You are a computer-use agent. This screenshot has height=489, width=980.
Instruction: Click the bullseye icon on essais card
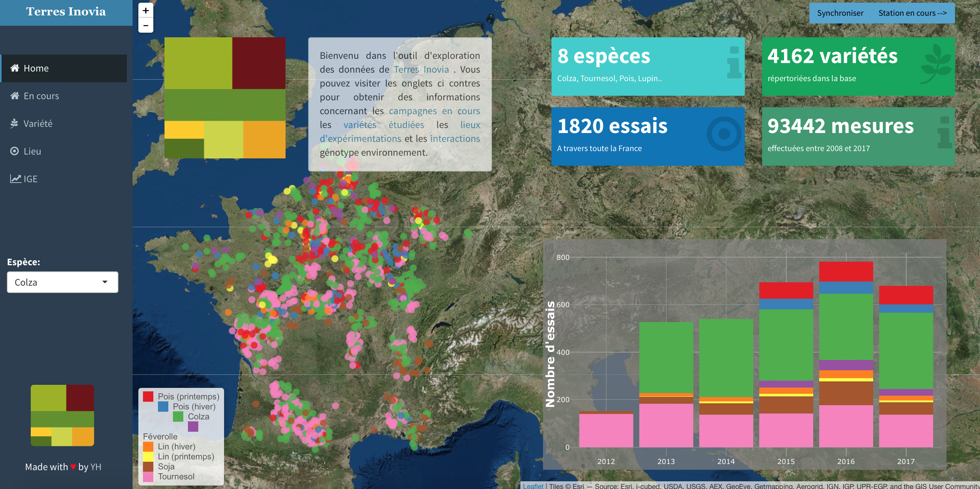(x=724, y=134)
